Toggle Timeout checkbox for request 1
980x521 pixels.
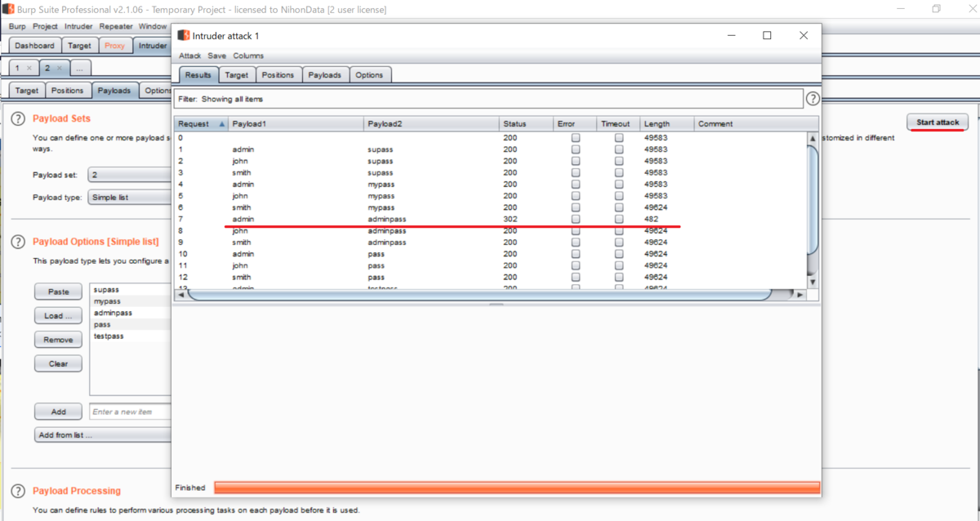619,149
